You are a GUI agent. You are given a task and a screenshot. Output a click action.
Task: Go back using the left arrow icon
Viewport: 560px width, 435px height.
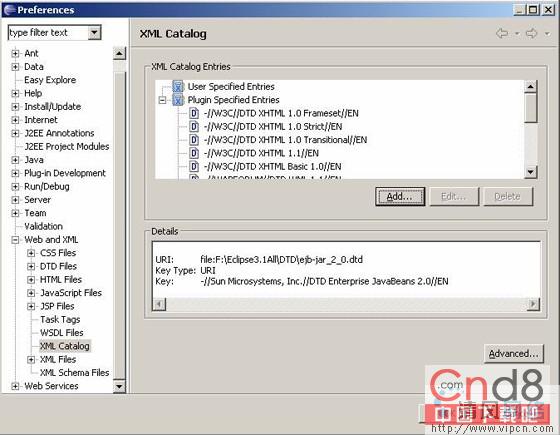click(502, 34)
